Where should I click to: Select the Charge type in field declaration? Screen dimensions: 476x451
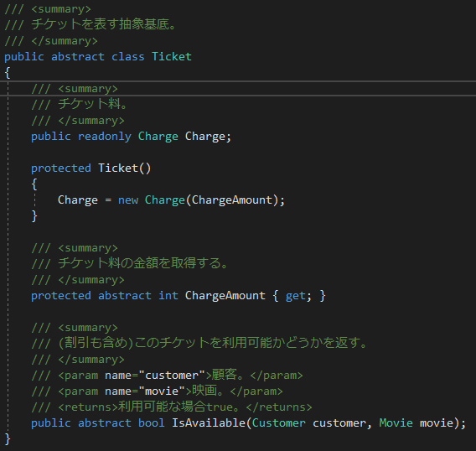pyautogui.click(x=158, y=137)
